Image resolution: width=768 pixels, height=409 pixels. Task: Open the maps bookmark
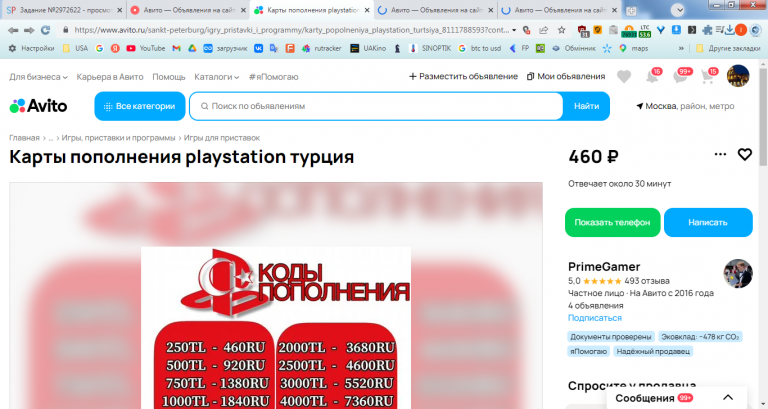pyautogui.click(x=633, y=48)
